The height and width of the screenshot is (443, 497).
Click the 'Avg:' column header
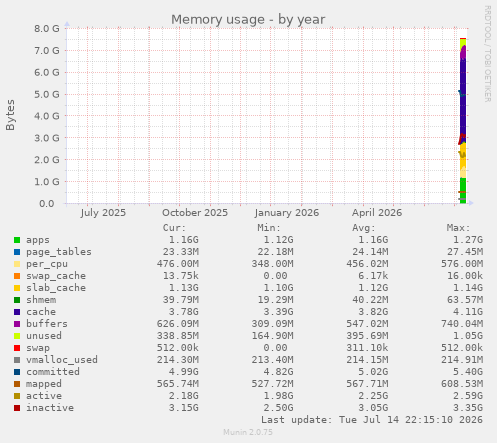[x=364, y=228]
